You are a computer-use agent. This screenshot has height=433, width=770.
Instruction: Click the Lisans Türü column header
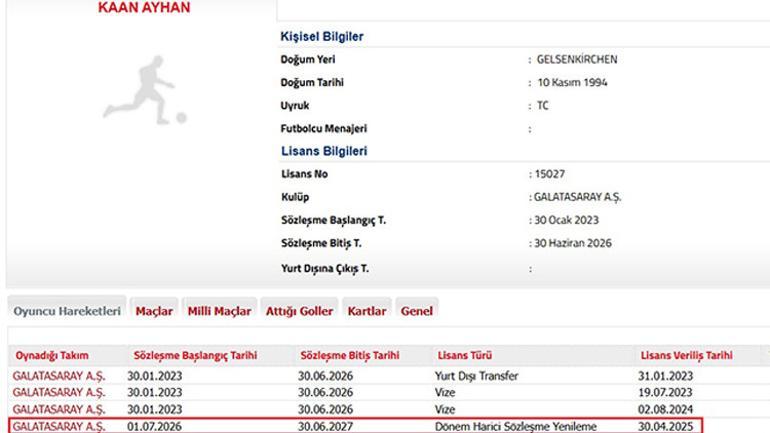coord(465,355)
